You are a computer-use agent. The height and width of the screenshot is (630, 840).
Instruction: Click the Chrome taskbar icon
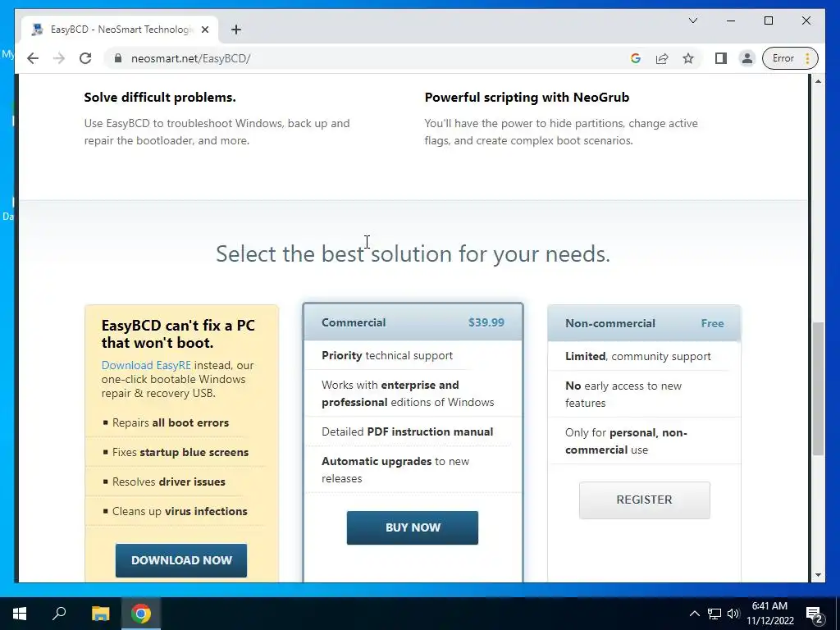[x=140, y=614]
